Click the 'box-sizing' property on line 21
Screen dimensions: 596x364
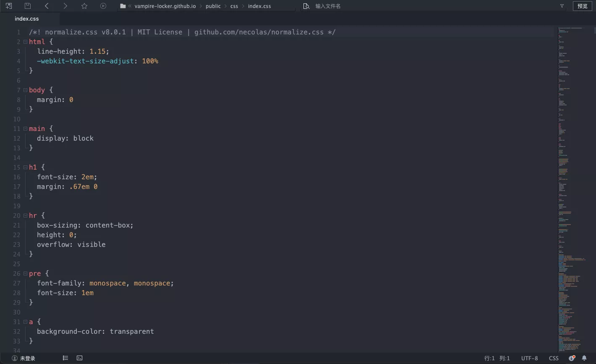(57, 225)
